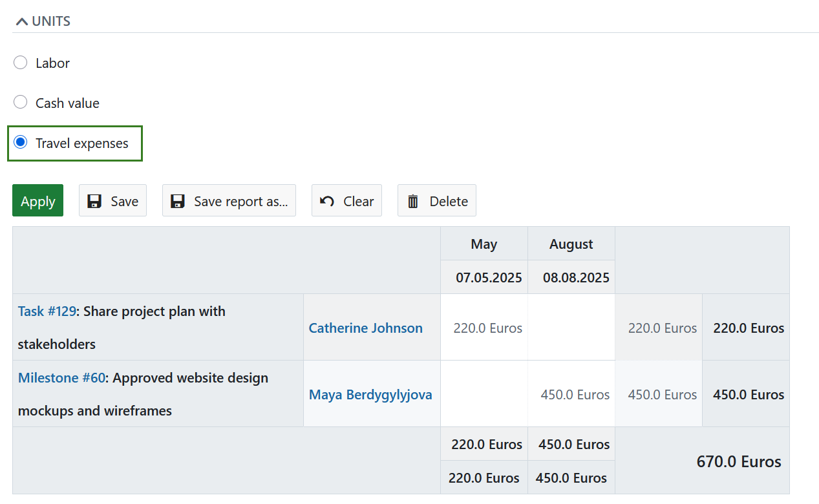
Task: Select the Travel expenses radio button
Action: click(20, 143)
